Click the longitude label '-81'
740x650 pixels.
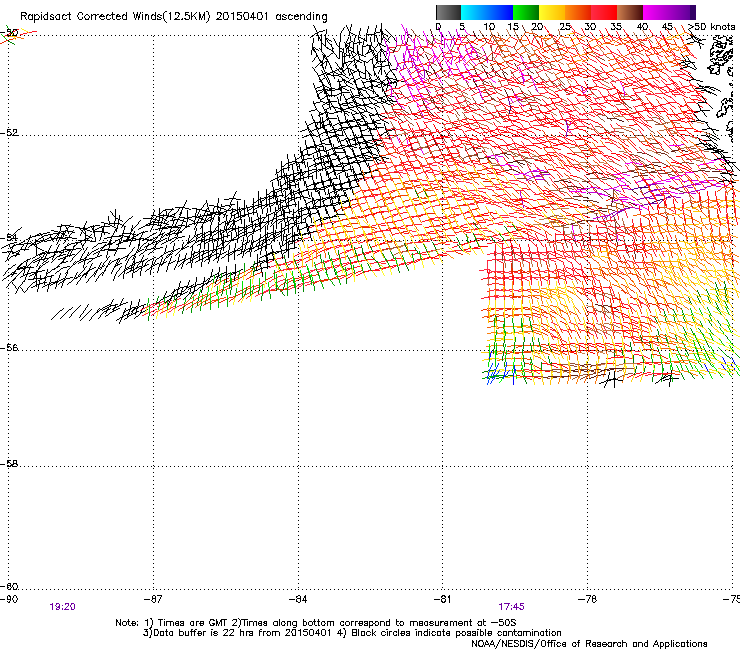[442, 599]
